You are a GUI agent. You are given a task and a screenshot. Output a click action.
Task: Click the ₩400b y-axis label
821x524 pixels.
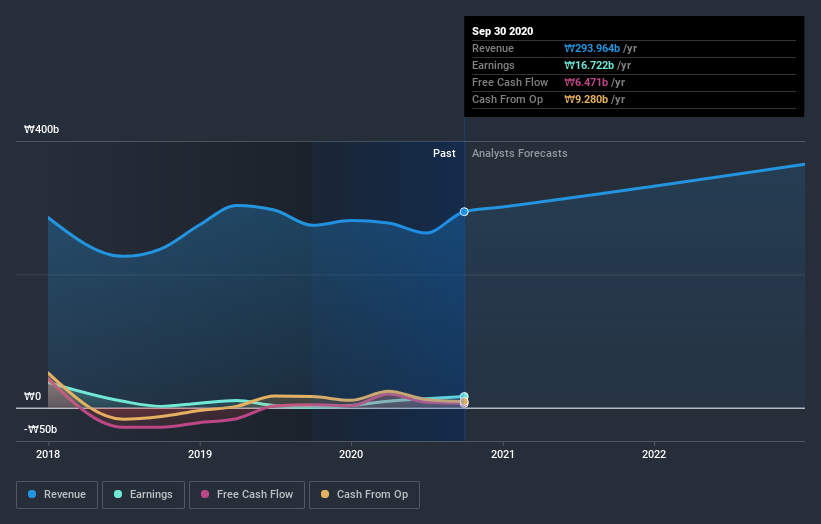(x=41, y=129)
